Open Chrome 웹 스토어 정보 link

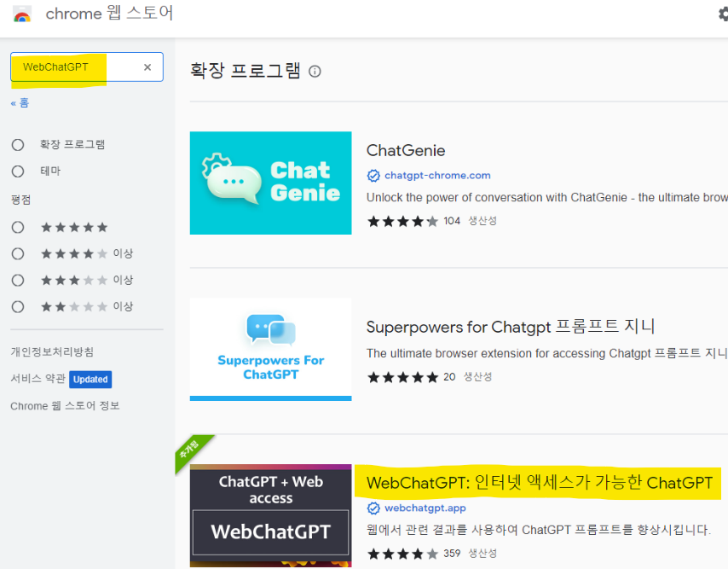65,406
